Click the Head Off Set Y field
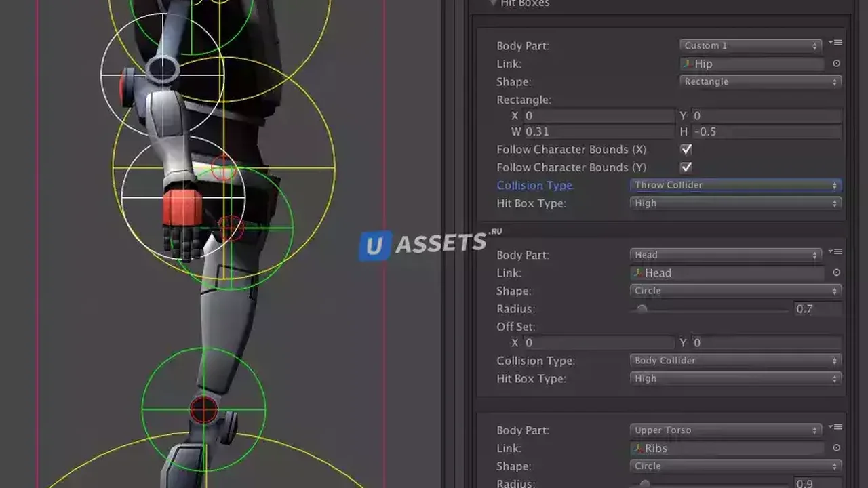The width and height of the screenshot is (868, 488). 766,343
